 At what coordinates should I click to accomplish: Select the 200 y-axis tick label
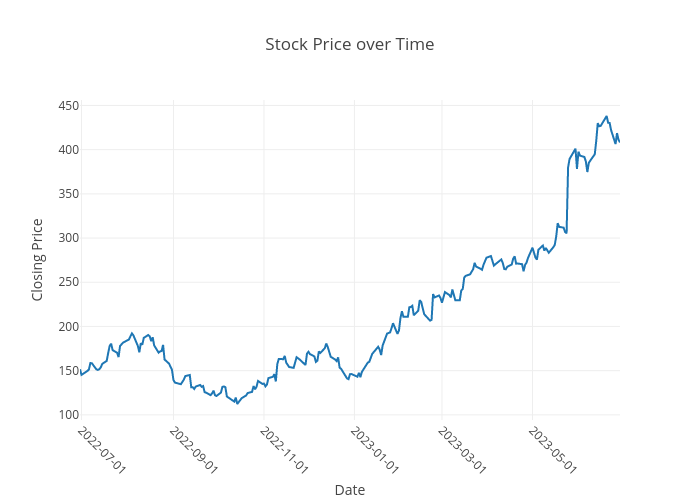pyautogui.click(x=67, y=327)
